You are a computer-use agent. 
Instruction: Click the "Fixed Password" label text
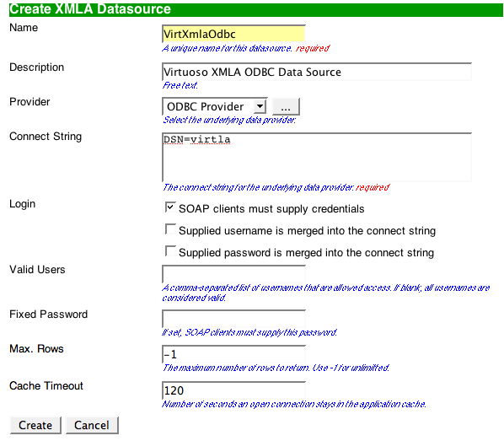49,314
